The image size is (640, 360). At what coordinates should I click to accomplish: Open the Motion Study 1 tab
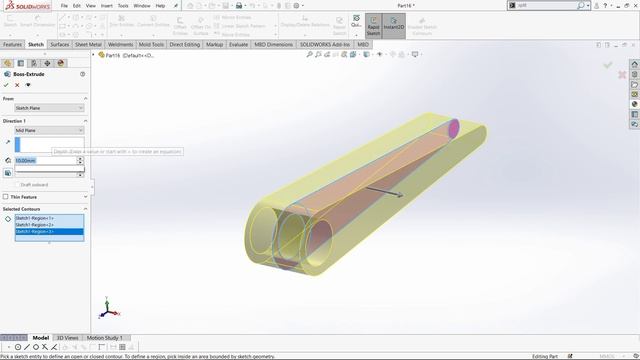pos(104,338)
